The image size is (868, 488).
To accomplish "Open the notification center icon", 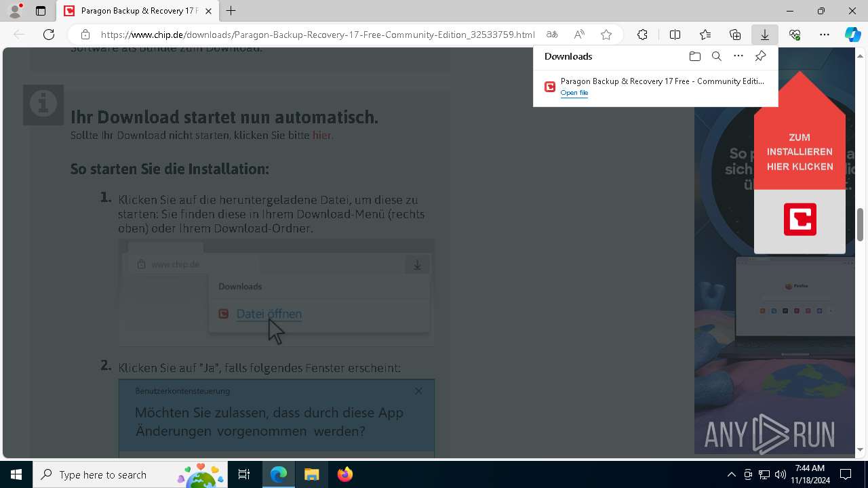I will 846,474.
